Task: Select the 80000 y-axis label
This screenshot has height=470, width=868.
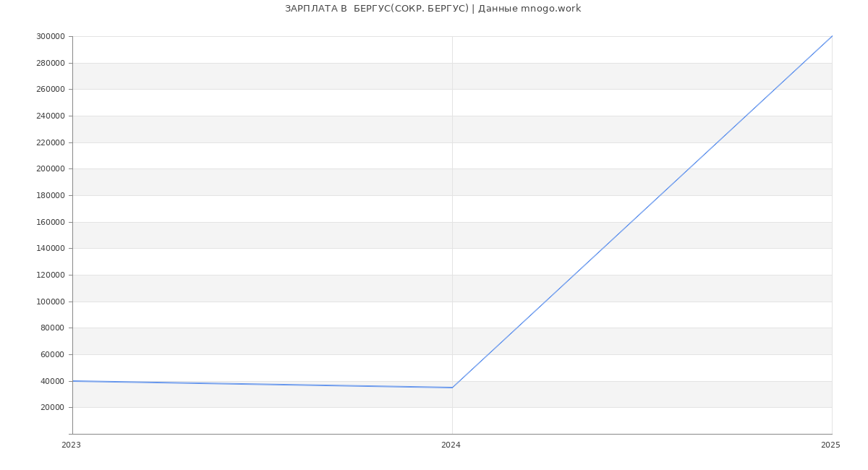Action: click(52, 328)
